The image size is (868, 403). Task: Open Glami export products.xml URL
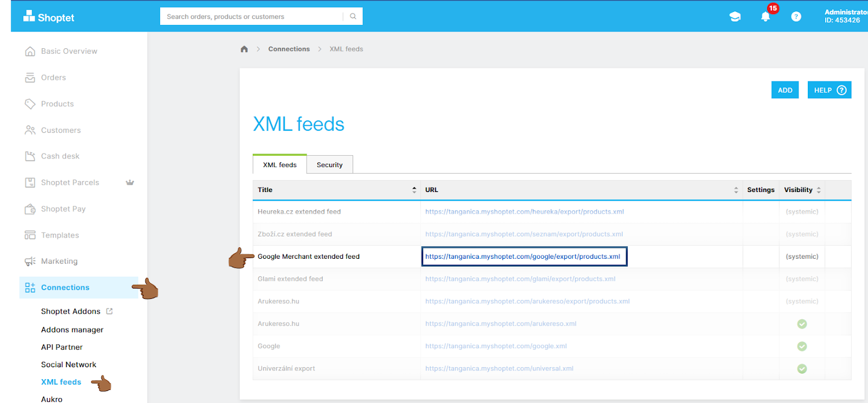pos(520,279)
